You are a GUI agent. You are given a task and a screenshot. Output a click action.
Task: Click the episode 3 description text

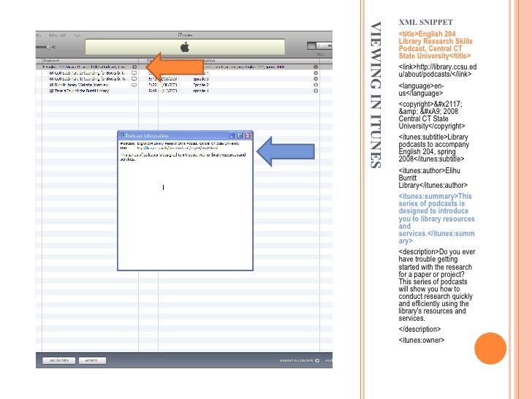(x=201, y=79)
